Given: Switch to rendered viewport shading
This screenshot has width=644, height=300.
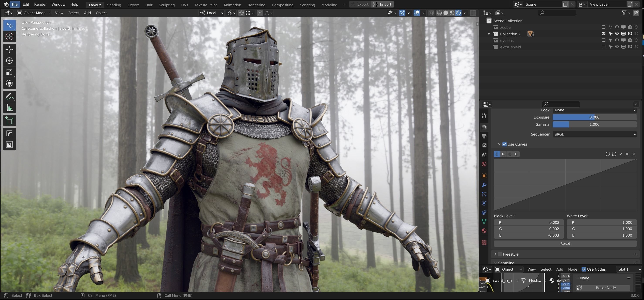Looking at the screenshot, I should (459, 13).
